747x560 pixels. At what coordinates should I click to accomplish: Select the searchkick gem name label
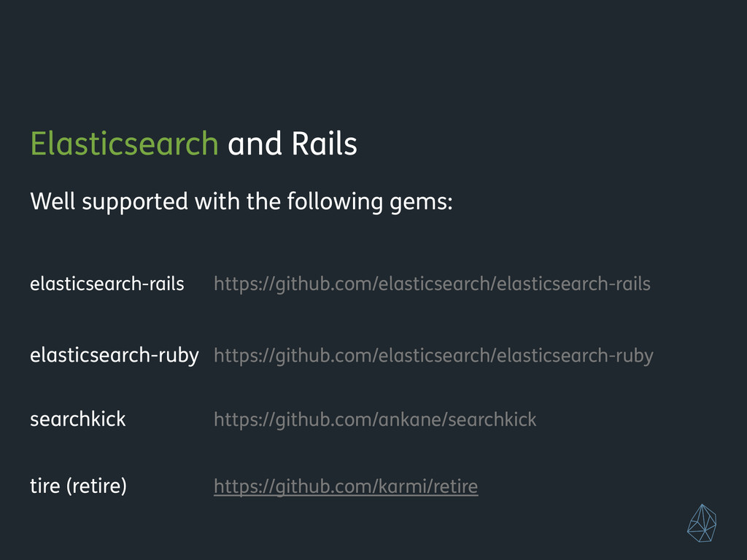(77, 419)
